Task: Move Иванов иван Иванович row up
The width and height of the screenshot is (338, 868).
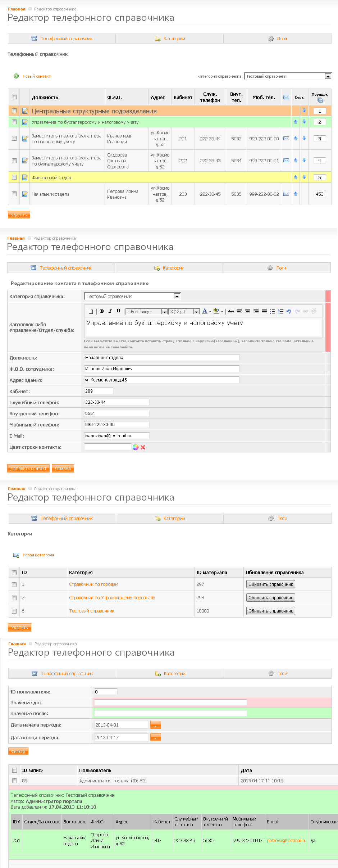Action: coord(296,139)
